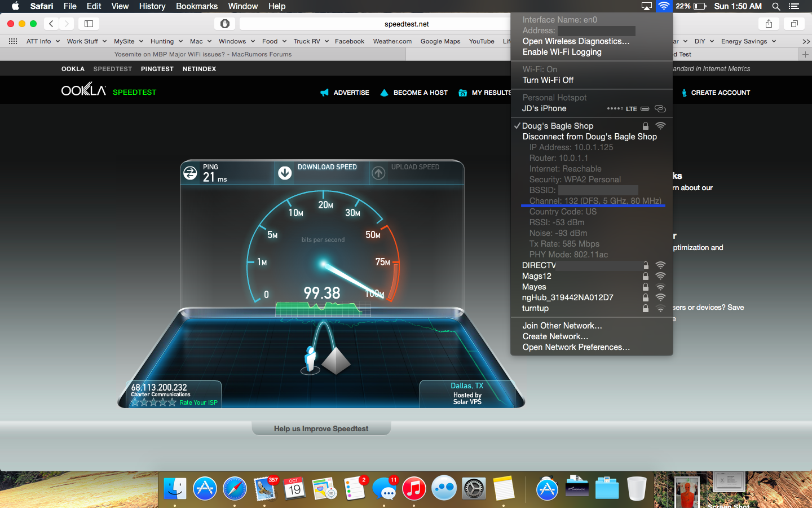Click the Wi-Fi menu bar icon
The height and width of the screenshot is (508, 812).
664,6
